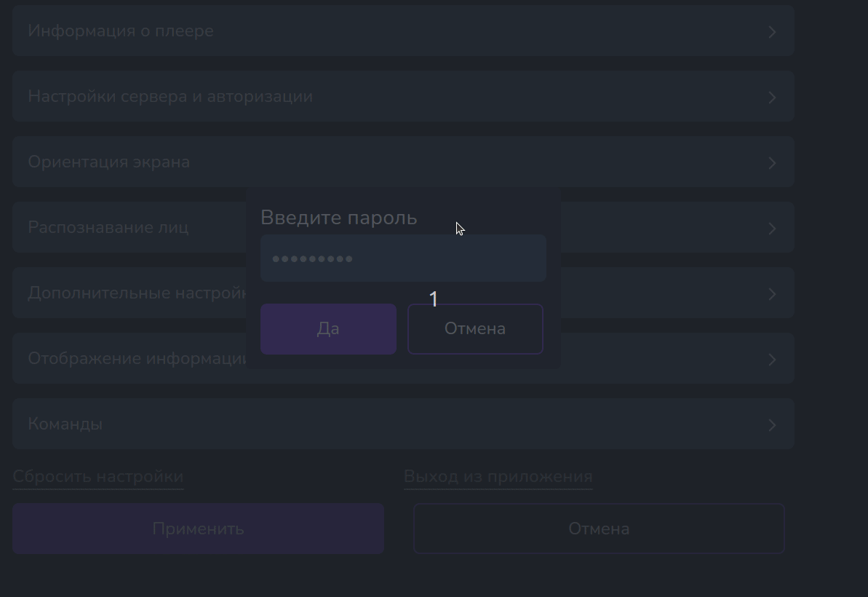868x597 pixels.
Task: Open the Информация о плеере section label
Action: tap(121, 31)
